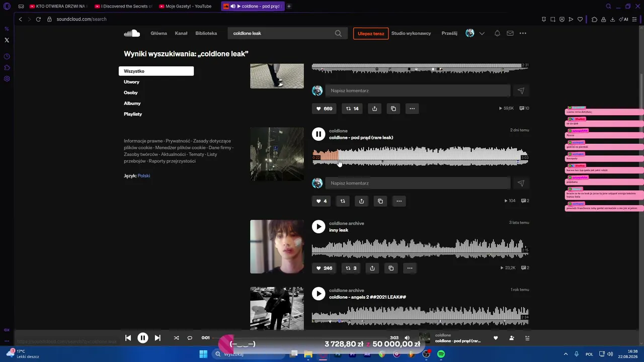The image size is (644, 362).
Task: Repost 'inny leak' with 3 reposts
Action: 351,268
